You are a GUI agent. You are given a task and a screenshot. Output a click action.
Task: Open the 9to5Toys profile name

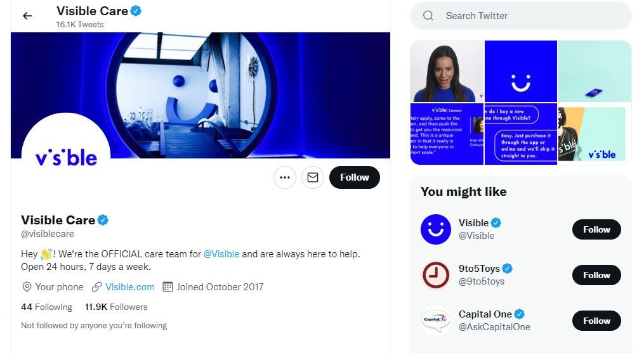click(479, 269)
